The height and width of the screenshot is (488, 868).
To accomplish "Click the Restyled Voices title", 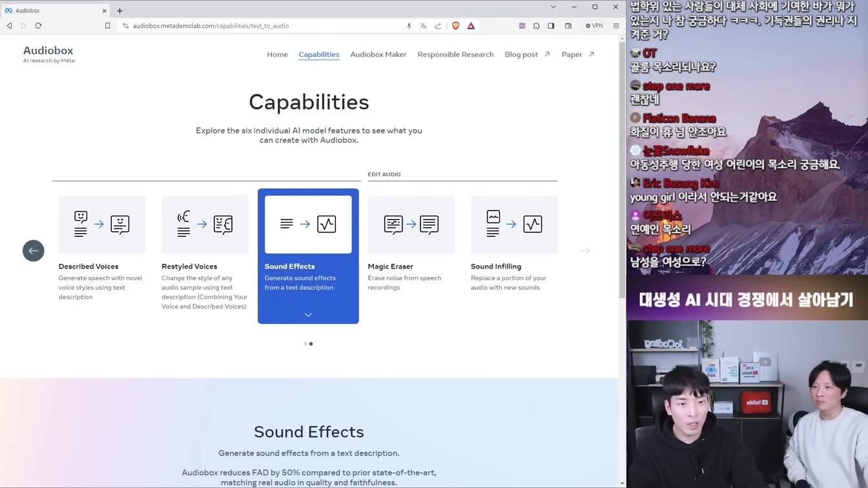I will [189, 266].
